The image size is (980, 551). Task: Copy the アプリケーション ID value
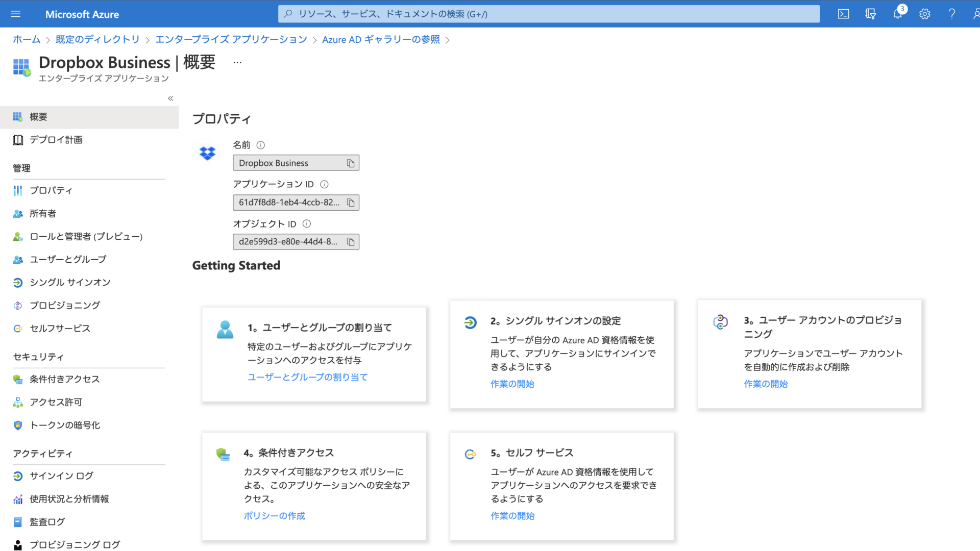351,203
